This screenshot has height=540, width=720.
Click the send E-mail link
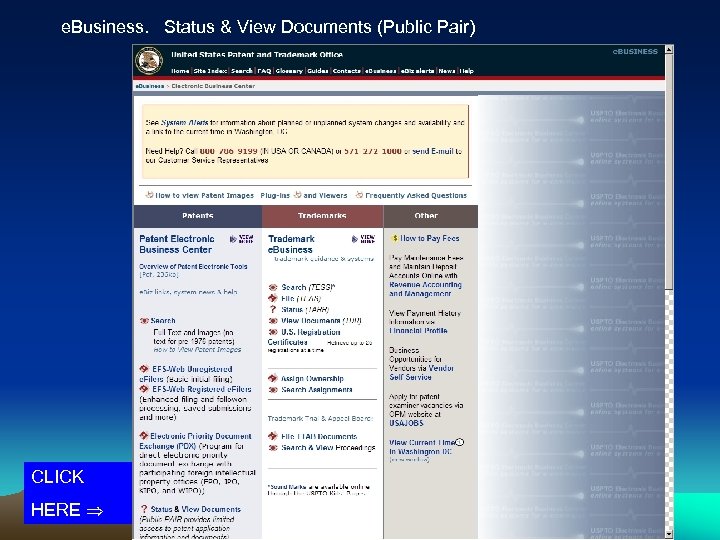tap(433, 151)
